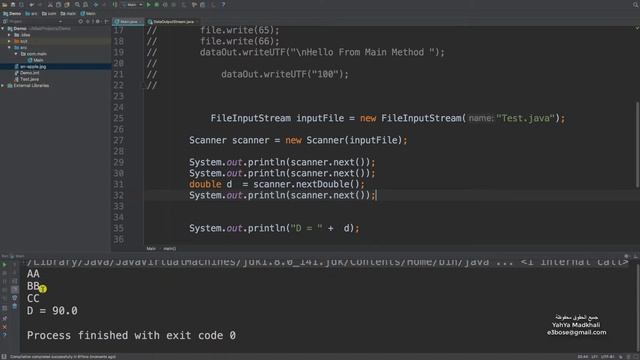Click the Find magnifier toolbar icon

[77, 4]
